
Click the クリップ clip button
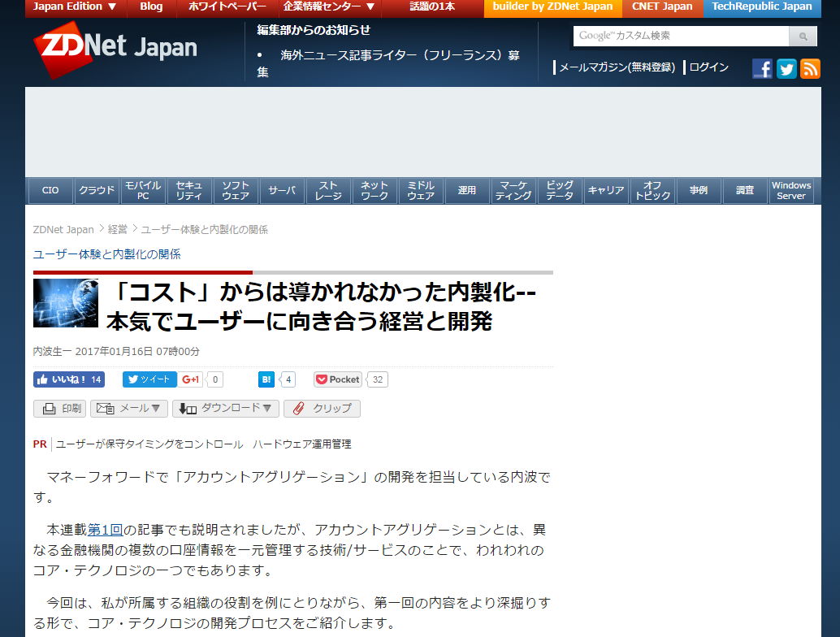[322, 409]
